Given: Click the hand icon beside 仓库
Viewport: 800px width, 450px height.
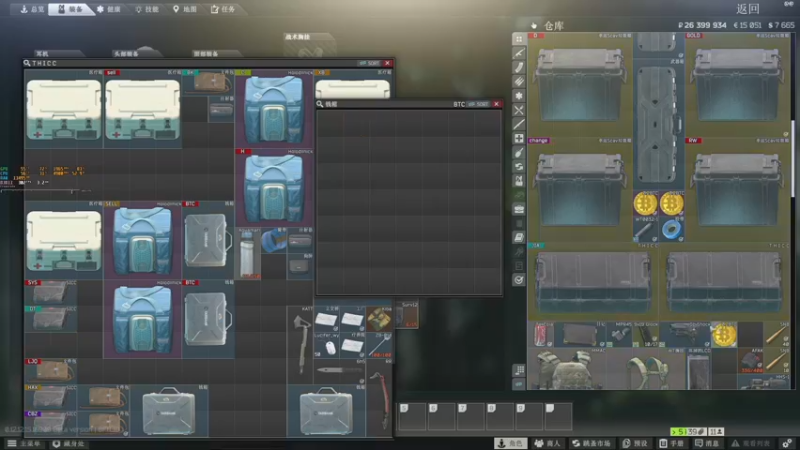Looking at the screenshot, I should [x=534, y=25].
